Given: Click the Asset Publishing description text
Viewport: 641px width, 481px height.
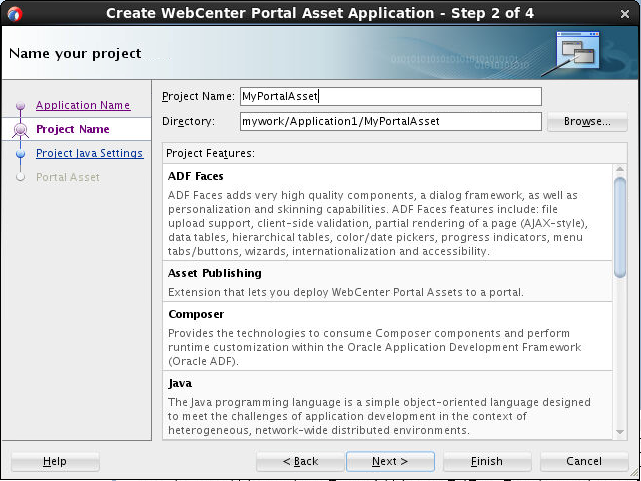Looking at the screenshot, I should point(345,292).
